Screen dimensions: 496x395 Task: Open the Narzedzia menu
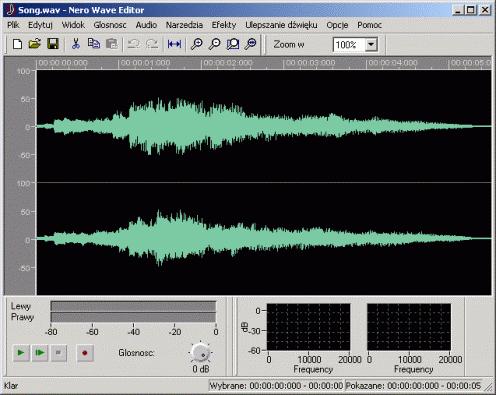pos(184,25)
